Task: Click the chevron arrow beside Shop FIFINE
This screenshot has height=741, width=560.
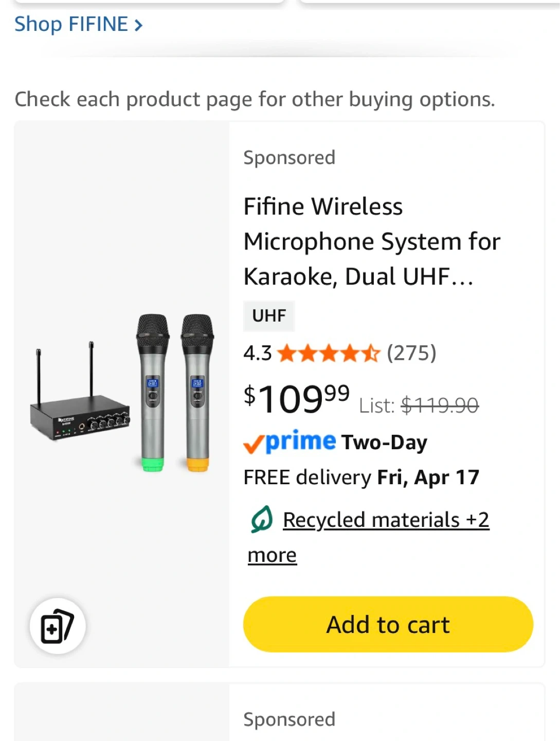Action: [138, 25]
